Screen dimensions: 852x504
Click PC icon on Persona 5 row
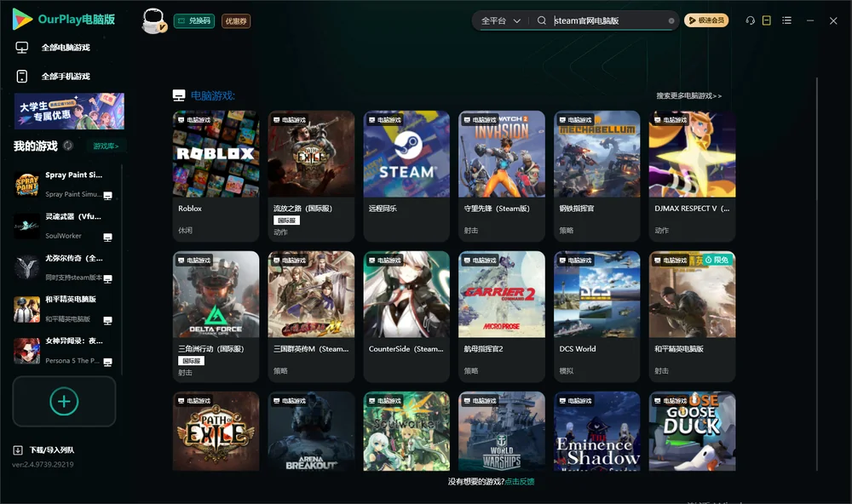click(107, 363)
